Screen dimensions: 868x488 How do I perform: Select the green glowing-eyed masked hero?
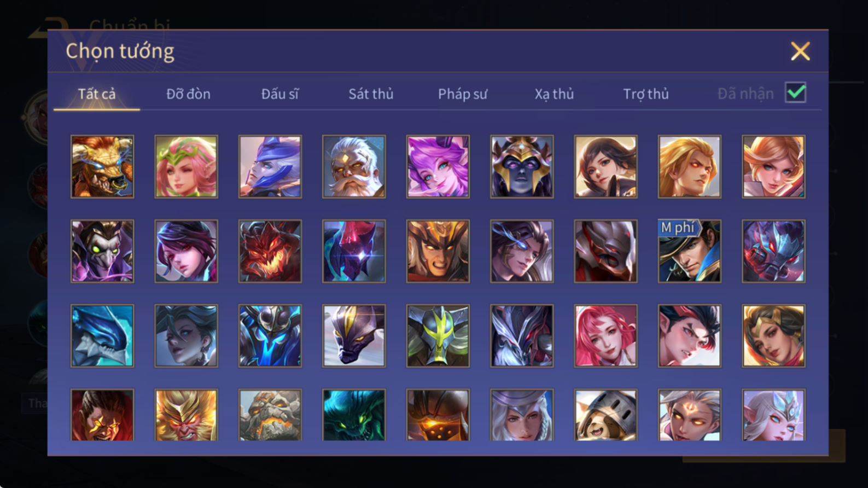coord(102,251)
